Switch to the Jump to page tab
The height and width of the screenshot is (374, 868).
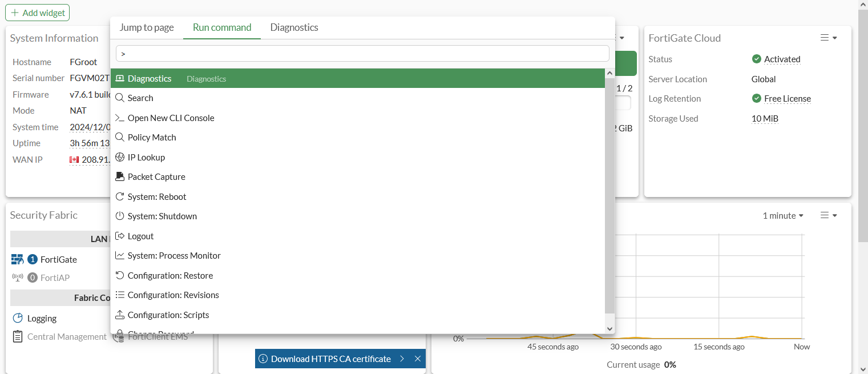(x=147, y=27)
